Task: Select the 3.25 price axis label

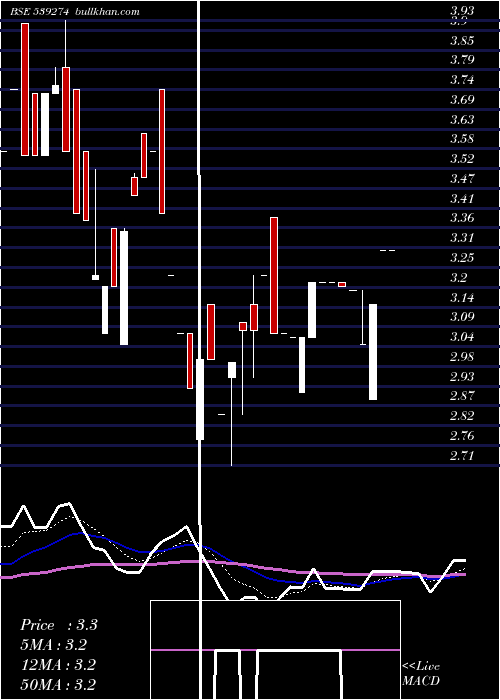Action: (x=462, y=258)
